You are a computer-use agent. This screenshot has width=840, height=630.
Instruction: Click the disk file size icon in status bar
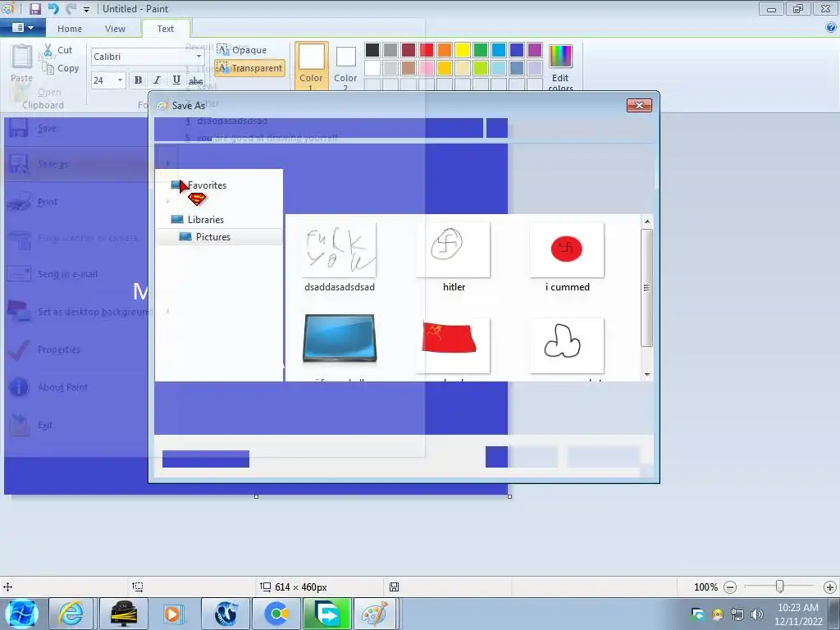pyautogui.click(x=394, y=587)
